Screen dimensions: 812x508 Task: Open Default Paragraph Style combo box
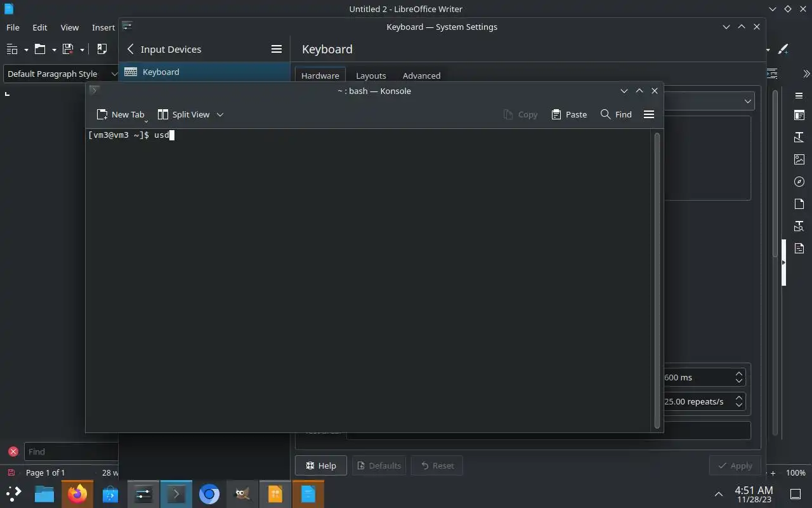pyautogui.click(x=61, y=74)
